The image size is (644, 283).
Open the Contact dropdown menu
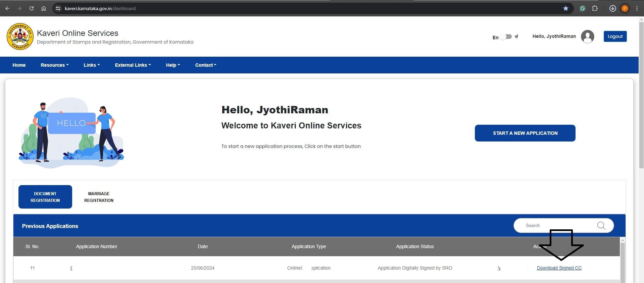tap(206, 65)
